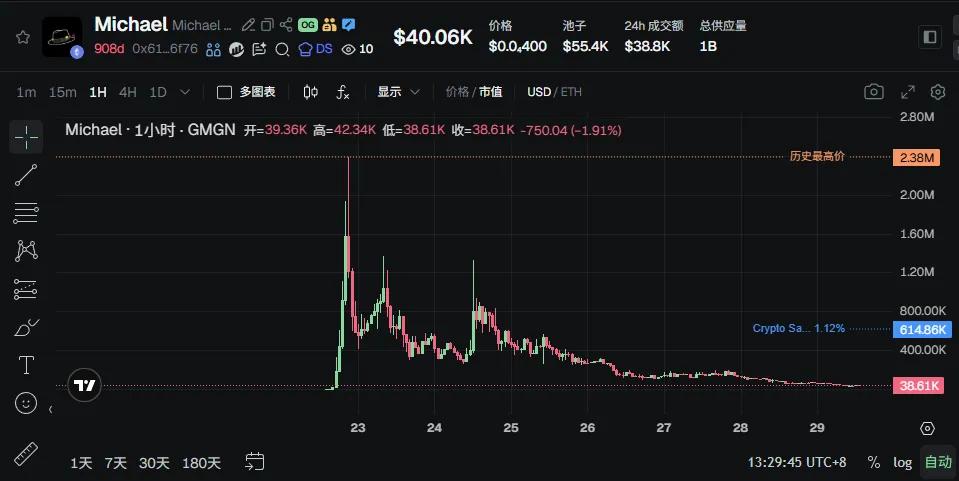Check the 多图表 multi-chart checkbox
The width and height of the screenshot is (959, 481).
click(x=224, y=92)
